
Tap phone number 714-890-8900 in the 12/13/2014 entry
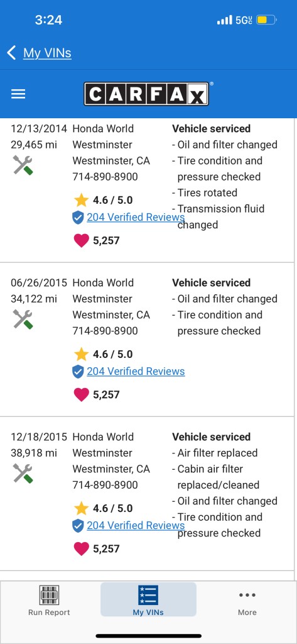[x=105, y=177]
